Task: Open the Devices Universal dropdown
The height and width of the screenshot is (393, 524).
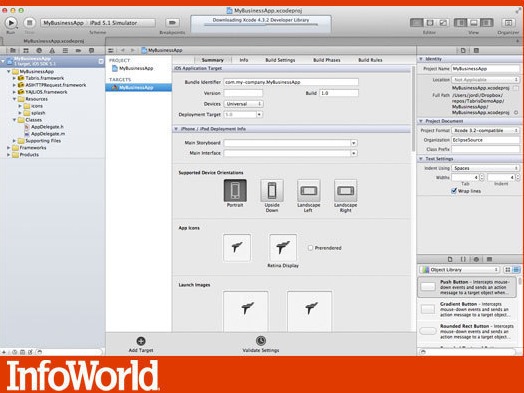Action: 243,104
